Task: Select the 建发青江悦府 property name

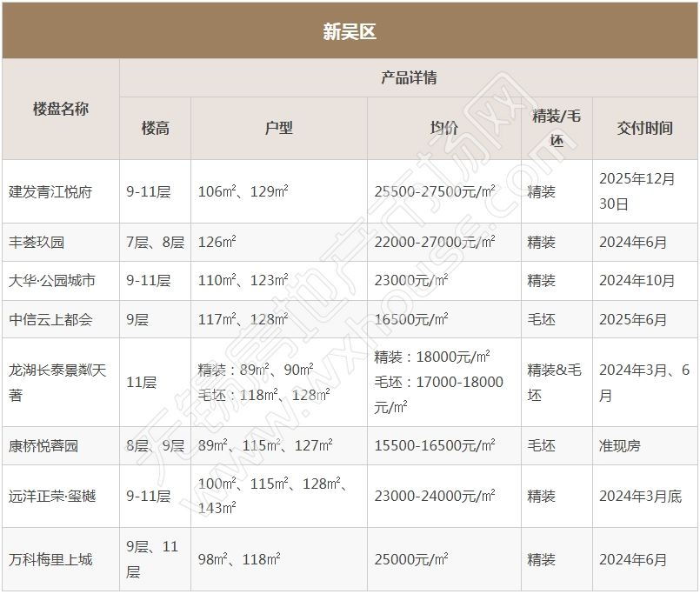Action: pyautogui.click(x=50, y=191)
